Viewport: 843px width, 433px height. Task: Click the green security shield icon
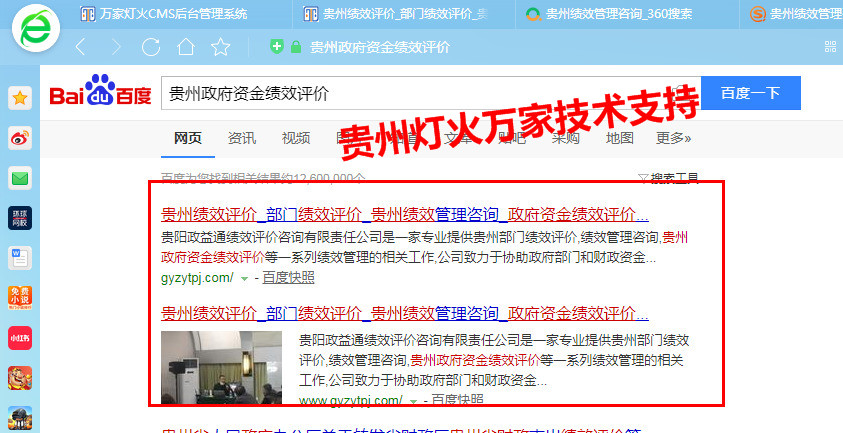pos(276,46)
